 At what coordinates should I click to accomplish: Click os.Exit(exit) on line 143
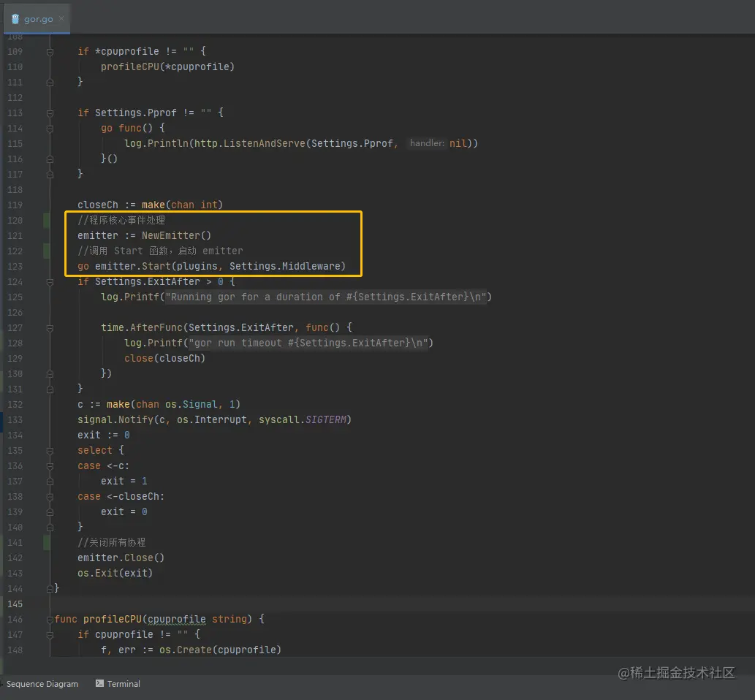click(115, 574)
